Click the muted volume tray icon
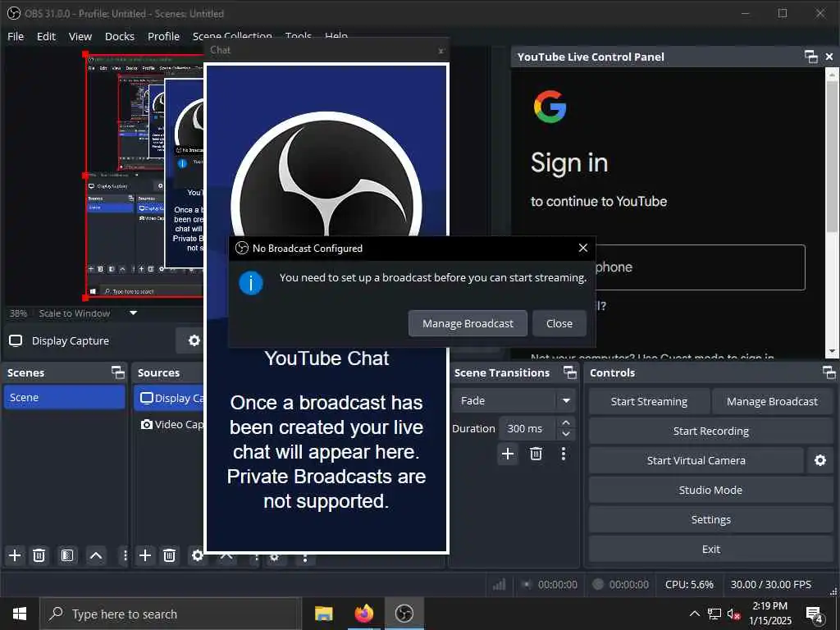Viewport: 840px width, 630px height. [733, 614]
